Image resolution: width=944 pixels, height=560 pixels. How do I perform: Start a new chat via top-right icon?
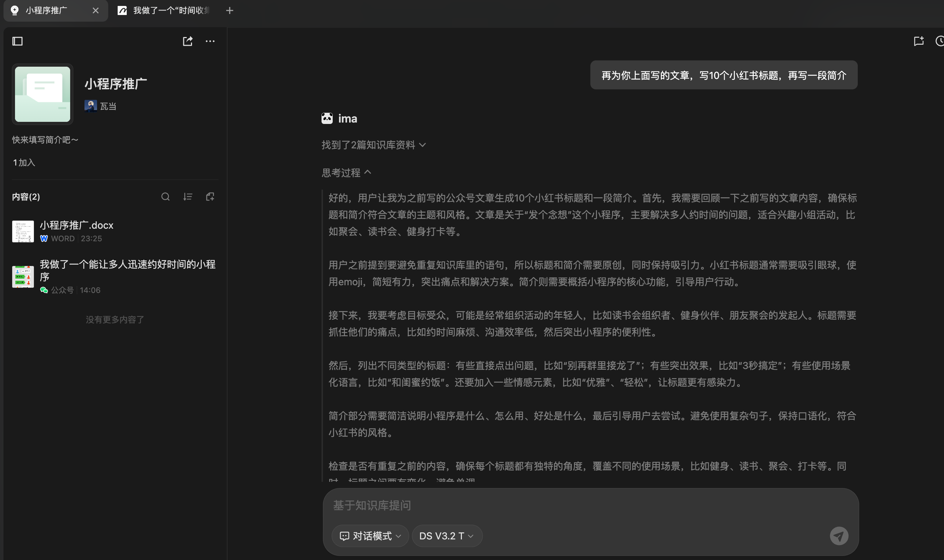919,41
